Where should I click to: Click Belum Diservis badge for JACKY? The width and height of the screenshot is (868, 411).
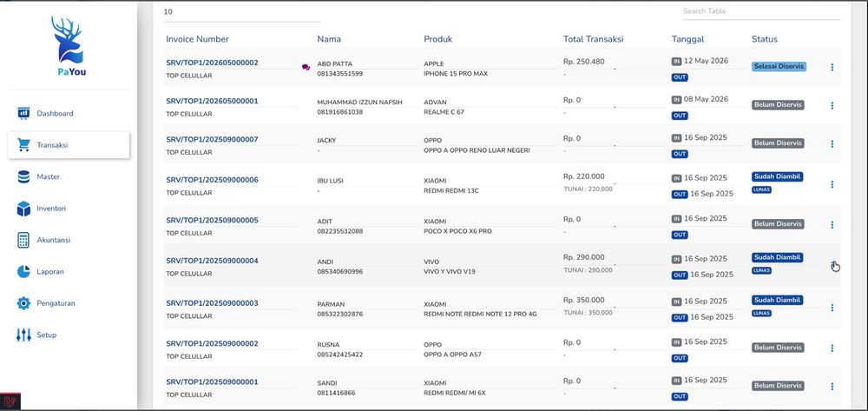point(778,143)
